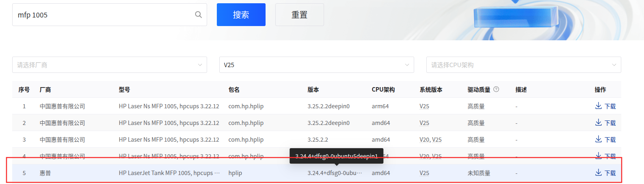
Task: Open the 请选择CPU架构 dropdown
Action: [524, 65]
